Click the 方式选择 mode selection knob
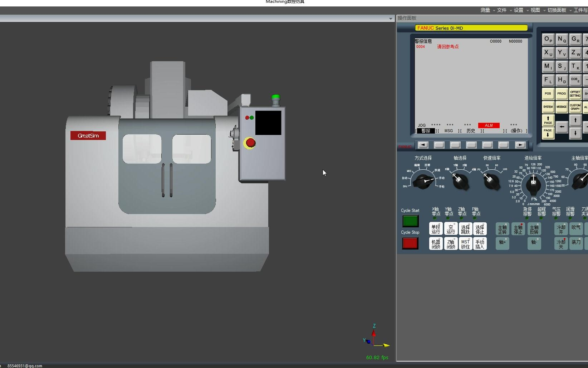The image size is (588, 368). tap(423, 181)
